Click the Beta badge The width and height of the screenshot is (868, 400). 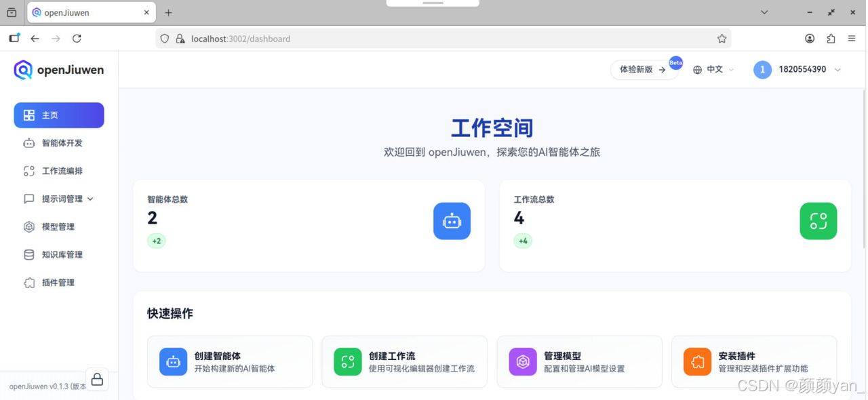676,62
